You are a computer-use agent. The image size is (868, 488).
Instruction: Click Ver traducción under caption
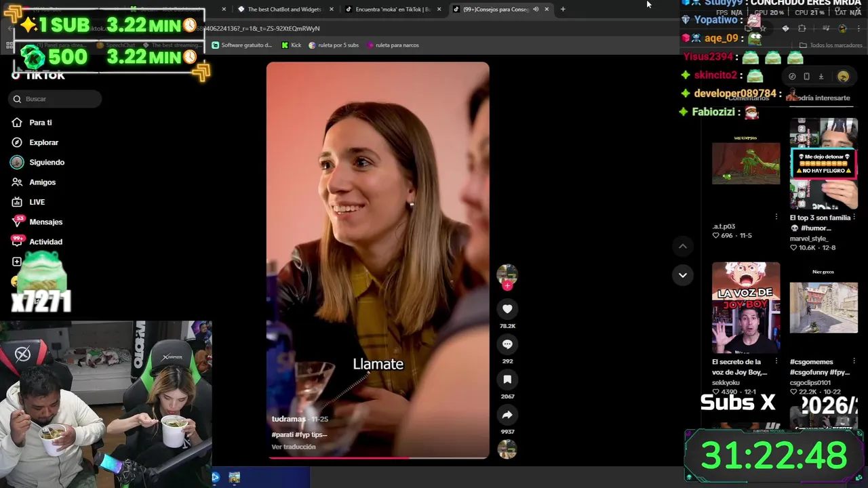[294, 447]
